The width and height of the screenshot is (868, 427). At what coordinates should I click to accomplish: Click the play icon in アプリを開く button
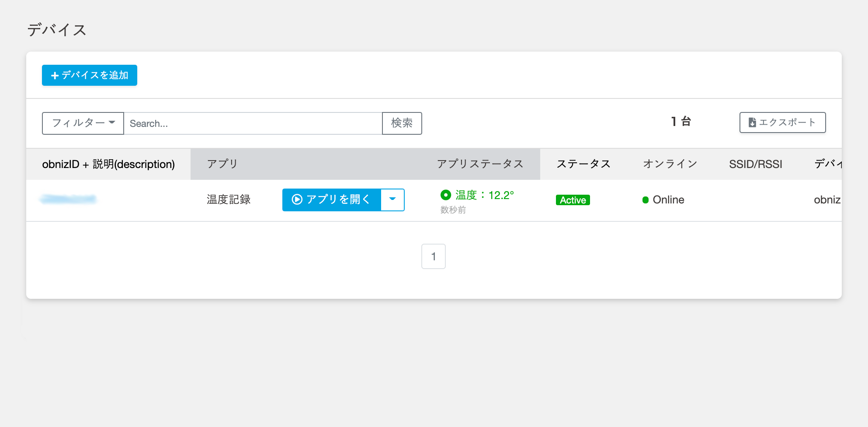296,199
